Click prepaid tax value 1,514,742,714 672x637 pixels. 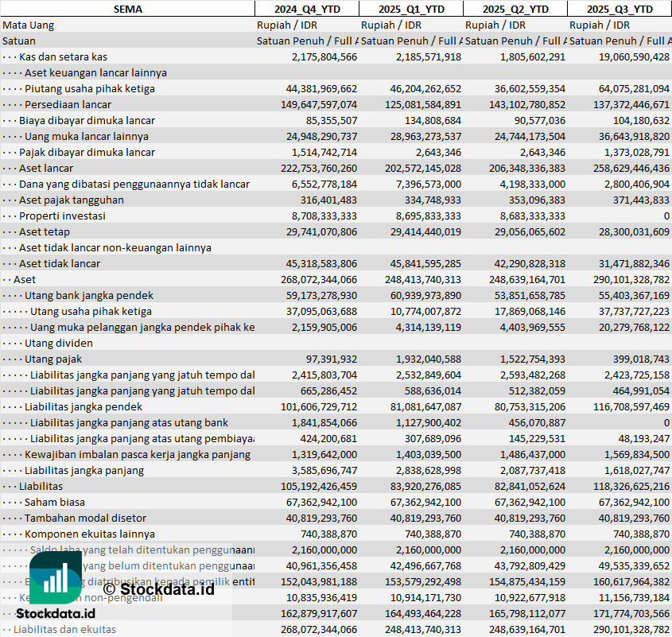[x=324, y=152]
